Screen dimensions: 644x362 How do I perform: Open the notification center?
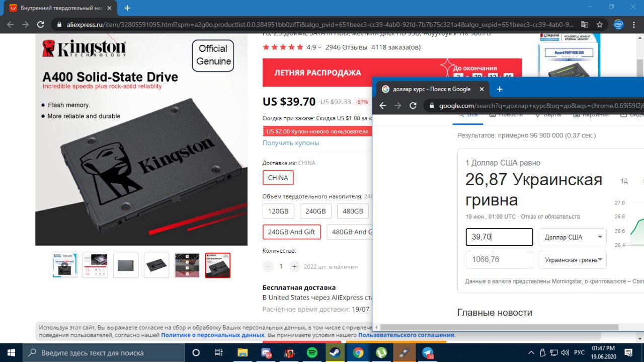click(628, 352)
